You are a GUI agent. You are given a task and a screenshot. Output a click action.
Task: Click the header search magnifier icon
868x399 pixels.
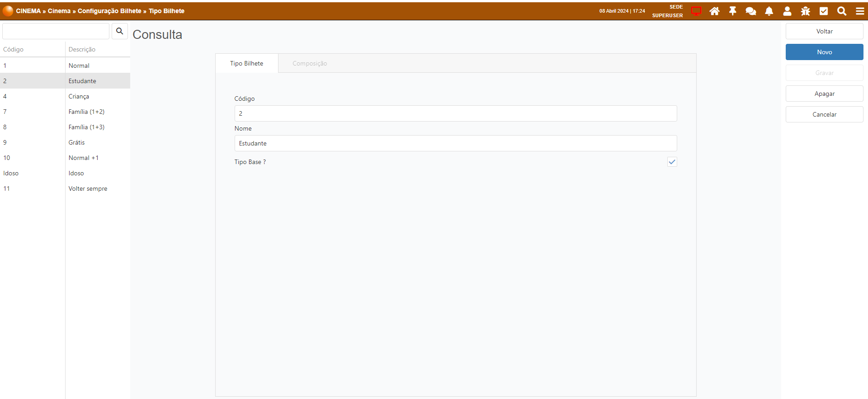click(x=842, y=11)
